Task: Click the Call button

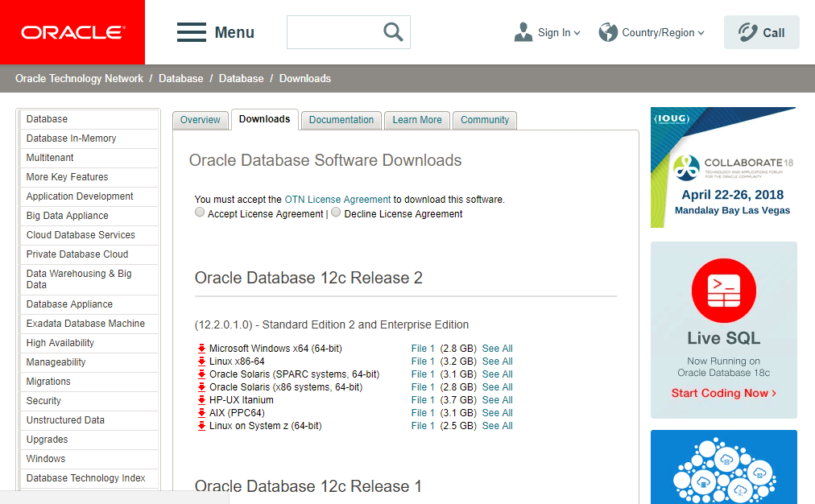Action: coord(762,32)
